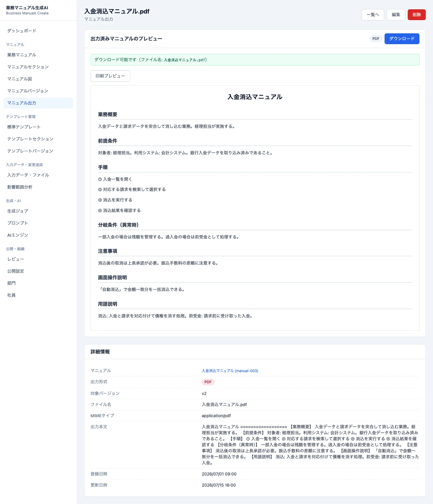The height and width of the screenshot is (504, 433).
Task: Go to 影響範囲分析
Action: (x=38, y=187)
